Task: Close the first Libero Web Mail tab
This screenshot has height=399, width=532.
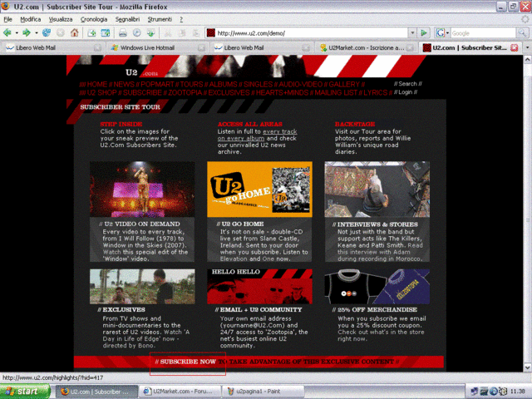Action: coord(97,48)
